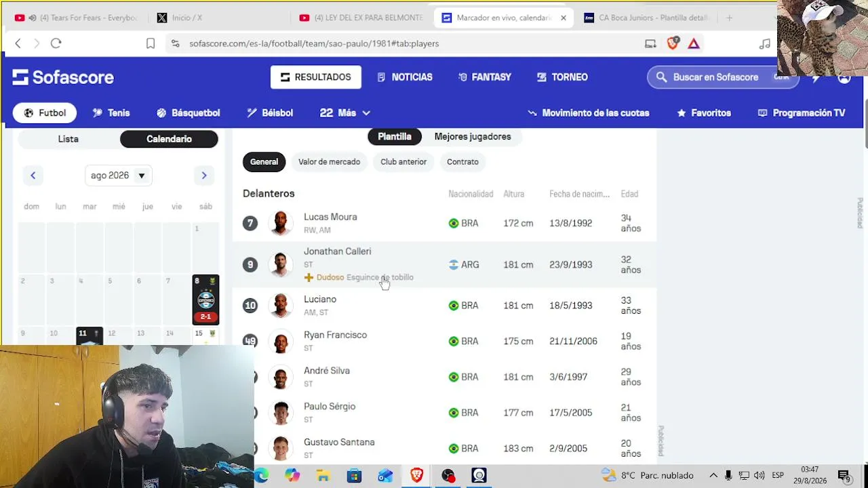Viewport: 868px width, 488px height.
Task: Click the Brave browser taskbar icon
Action: (x=416, y=475)
